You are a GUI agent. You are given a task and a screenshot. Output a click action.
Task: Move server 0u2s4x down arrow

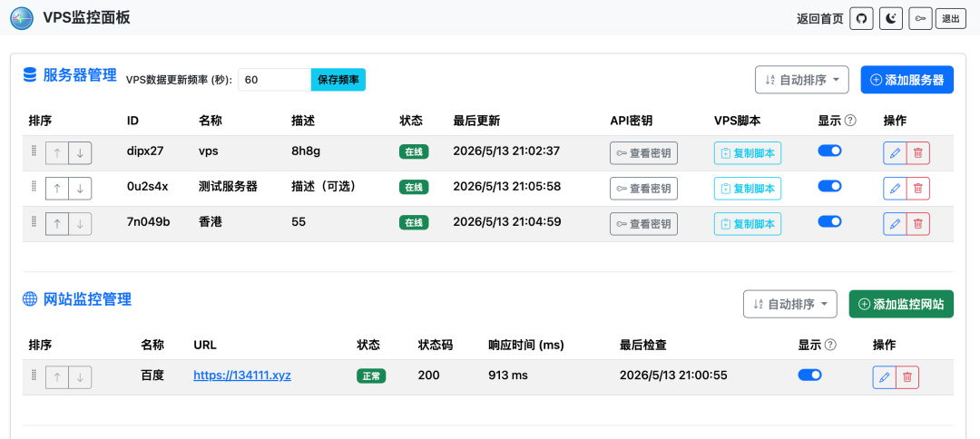(80, 188)
